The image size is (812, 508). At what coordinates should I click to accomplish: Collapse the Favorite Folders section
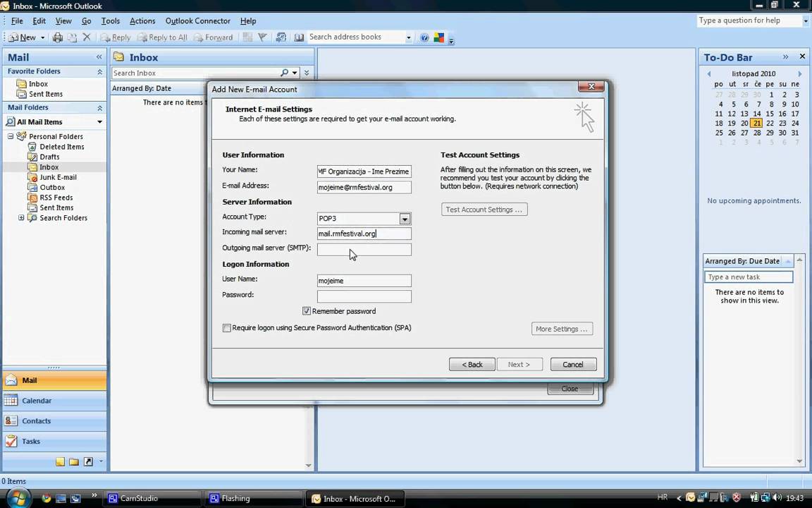click(x=99, y=71)
